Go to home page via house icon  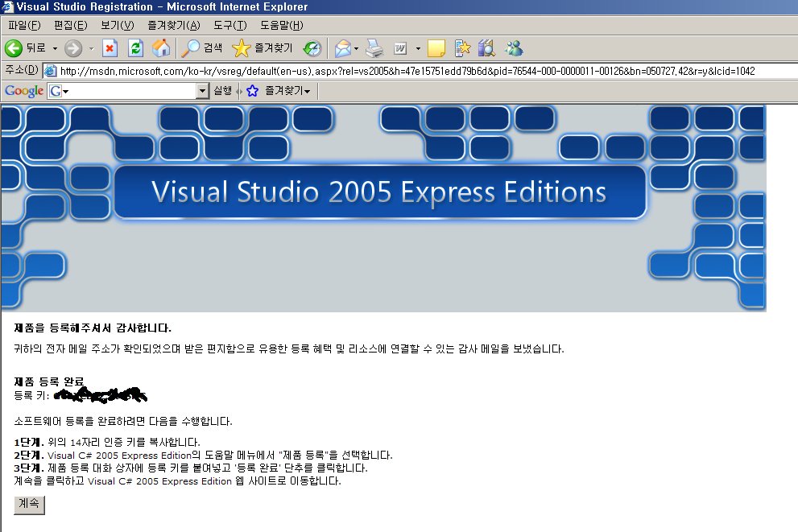pyautogui.click(x=161, y=48)
